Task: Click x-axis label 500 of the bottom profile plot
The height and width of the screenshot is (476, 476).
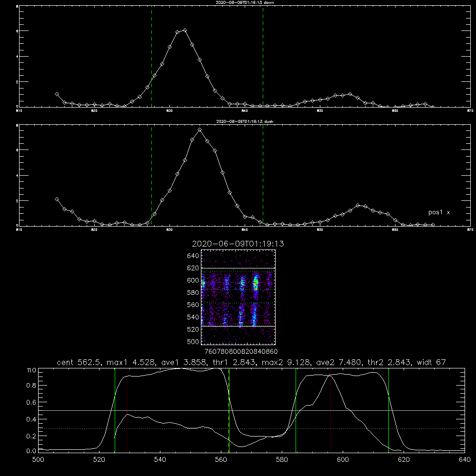Action: (x=38, y=460)
